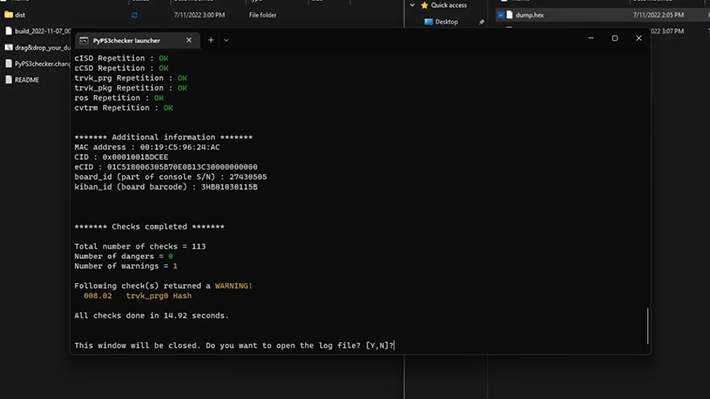Minimize the terminal window

pos(591,38)
